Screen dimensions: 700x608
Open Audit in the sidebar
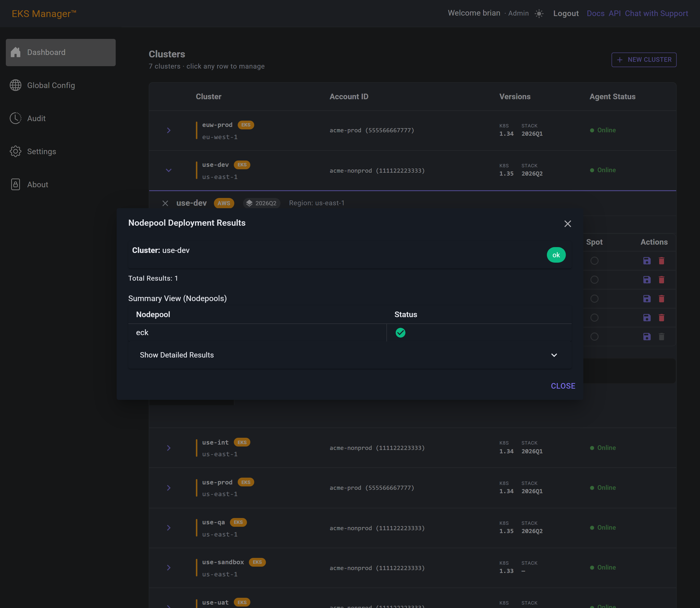(x=61, y=118)
